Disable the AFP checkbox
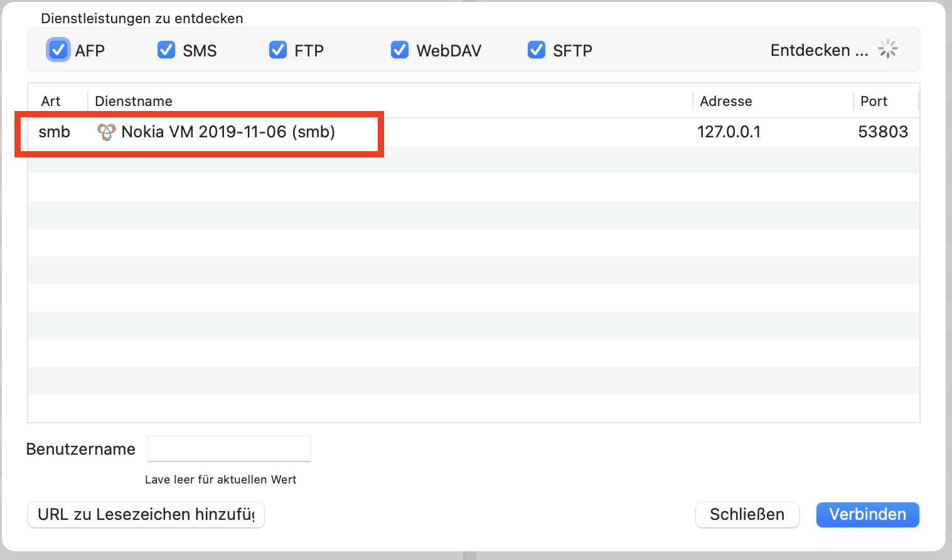The image size is (952, 560). pos(58,50)
